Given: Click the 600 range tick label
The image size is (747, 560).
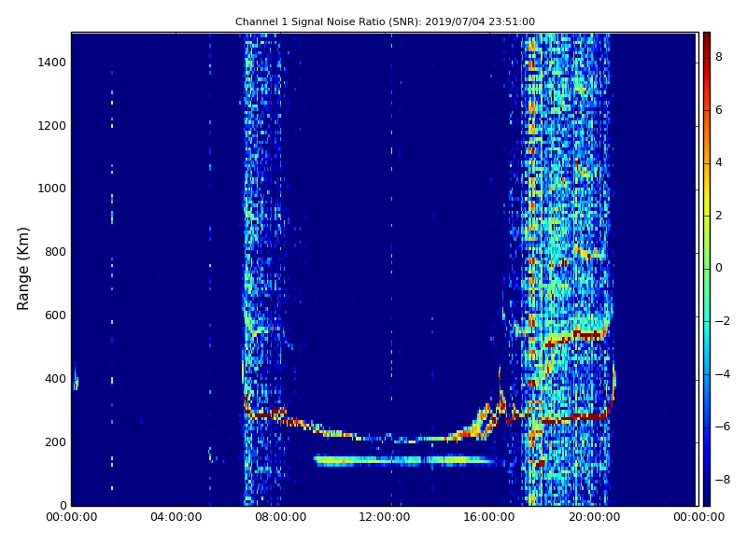Looking at the screenshot, I should (55, 315).
